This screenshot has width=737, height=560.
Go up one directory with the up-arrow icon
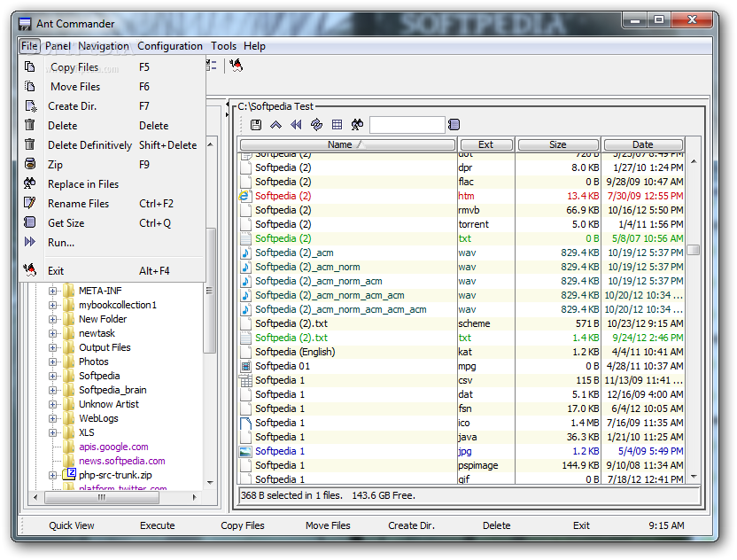click(x=275, y=125)
